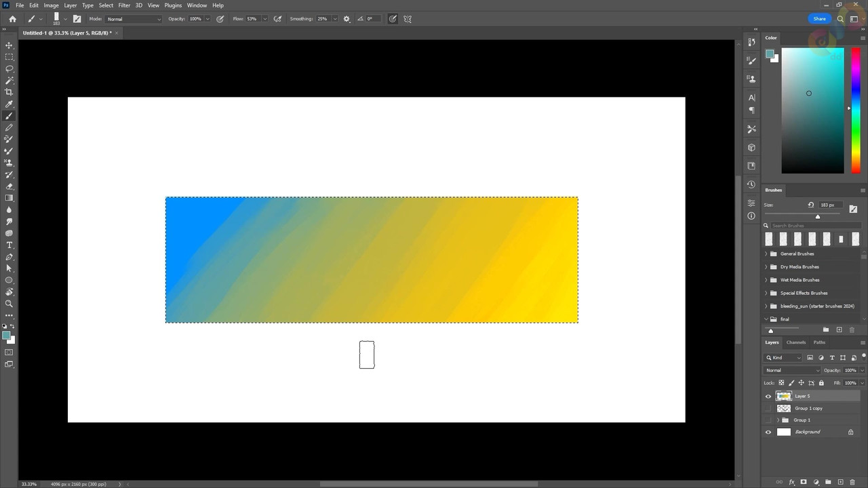This screenshot has height=488, width=868.
Task: Open the Filter menu
Action: (124, 5)
